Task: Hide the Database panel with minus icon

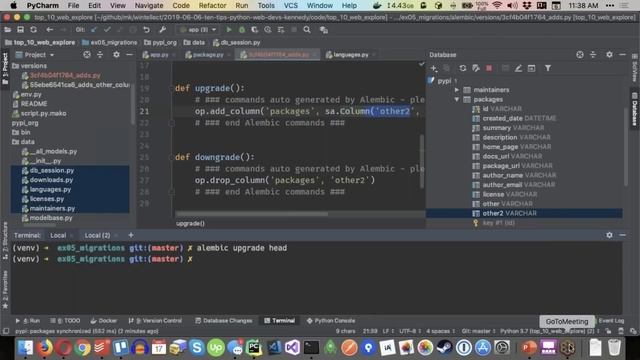Action: [622, 54]
